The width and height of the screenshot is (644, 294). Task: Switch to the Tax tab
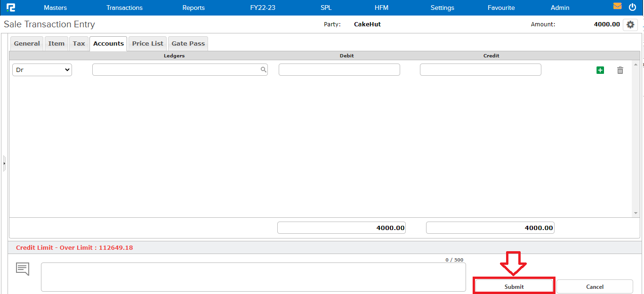(x=79, y=43)
